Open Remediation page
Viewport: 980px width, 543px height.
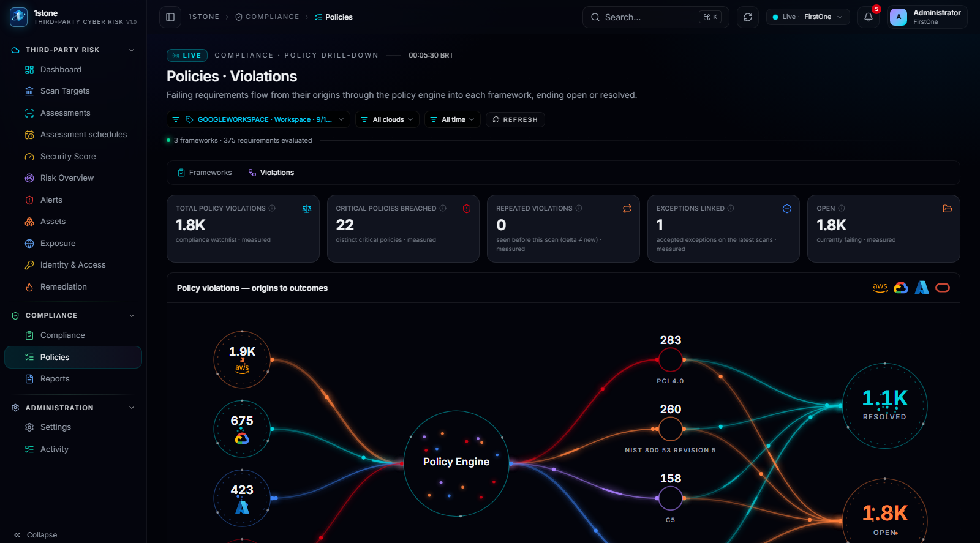click(x=73, y=287)
